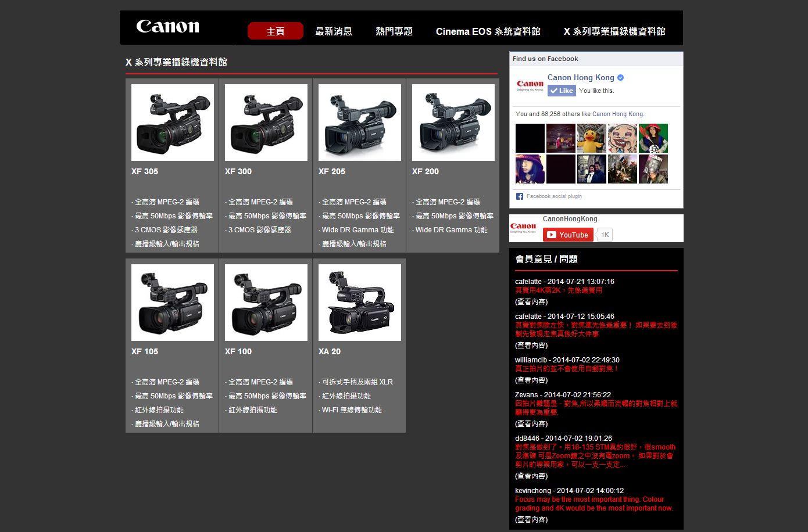This screenshot has height=532, width=808.
Task: Click the YouTube subscribe button
Action: (569, 235)
